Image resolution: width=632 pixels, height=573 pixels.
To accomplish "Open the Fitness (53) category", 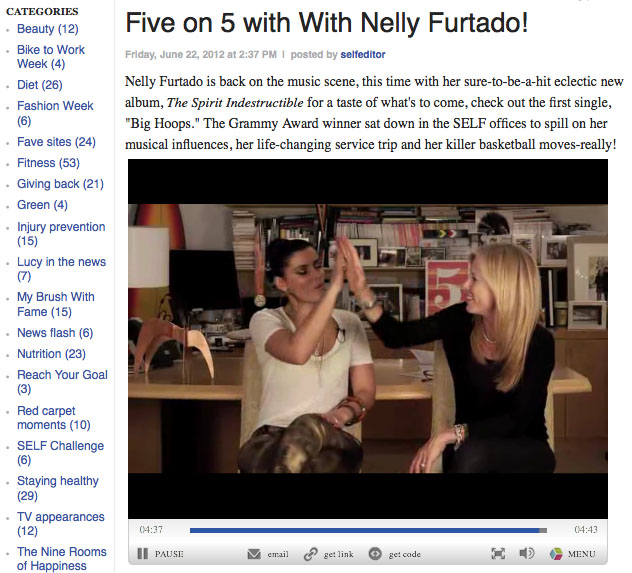I will [48, 163].
